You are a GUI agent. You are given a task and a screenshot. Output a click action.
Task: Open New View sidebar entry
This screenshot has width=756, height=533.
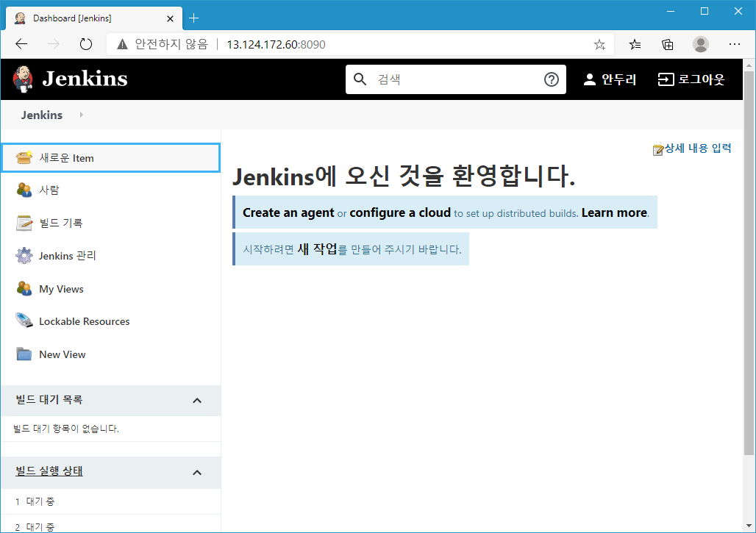(63, 354)
